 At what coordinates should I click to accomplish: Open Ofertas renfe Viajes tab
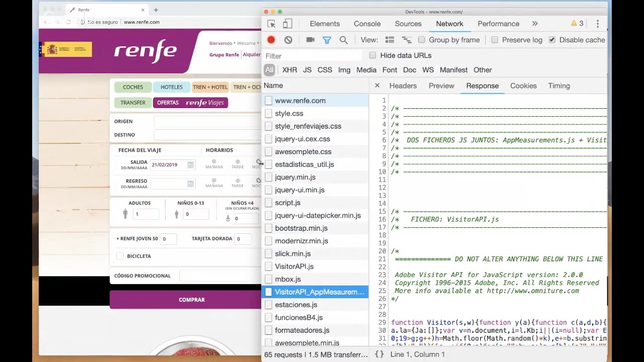[191, 103]
